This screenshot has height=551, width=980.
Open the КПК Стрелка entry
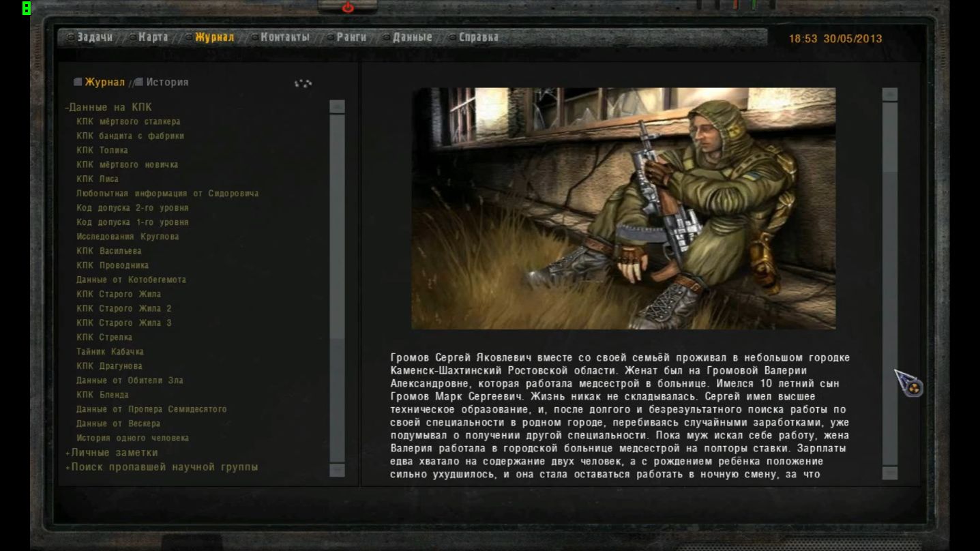pyautogui.click(x=104, y=337)
